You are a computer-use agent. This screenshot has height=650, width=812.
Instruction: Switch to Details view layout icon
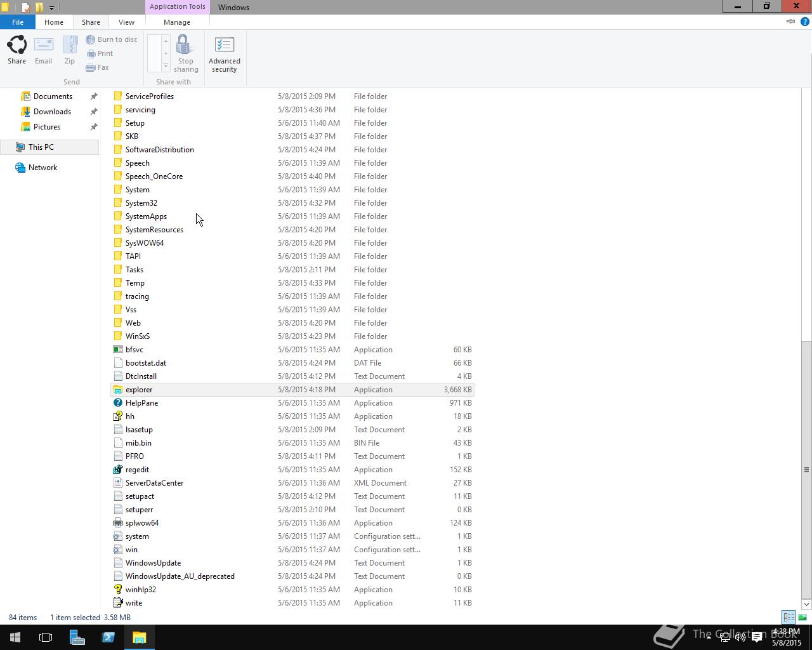coord(789,617)
